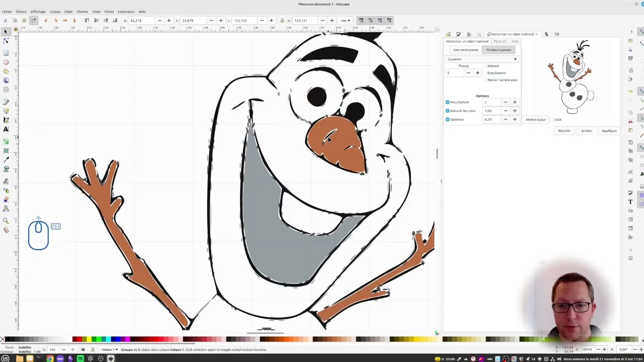Enable the Empilement checkbox

click(485, 73)
